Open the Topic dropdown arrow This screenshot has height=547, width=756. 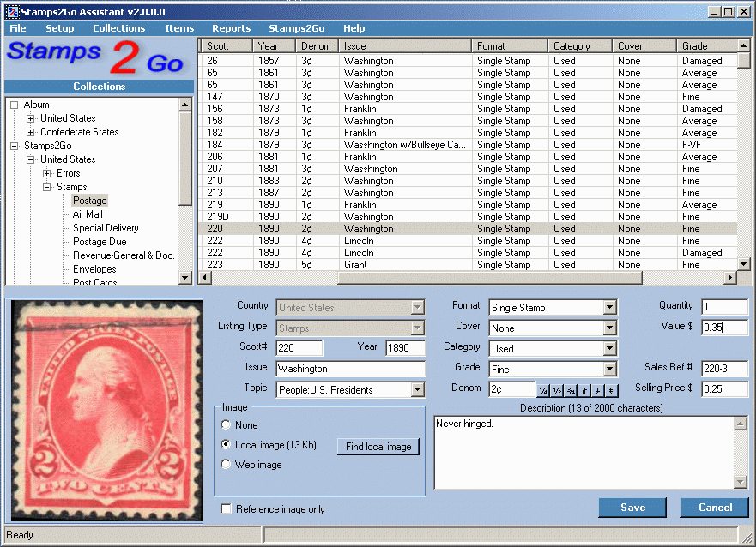[x=418, y=389]
